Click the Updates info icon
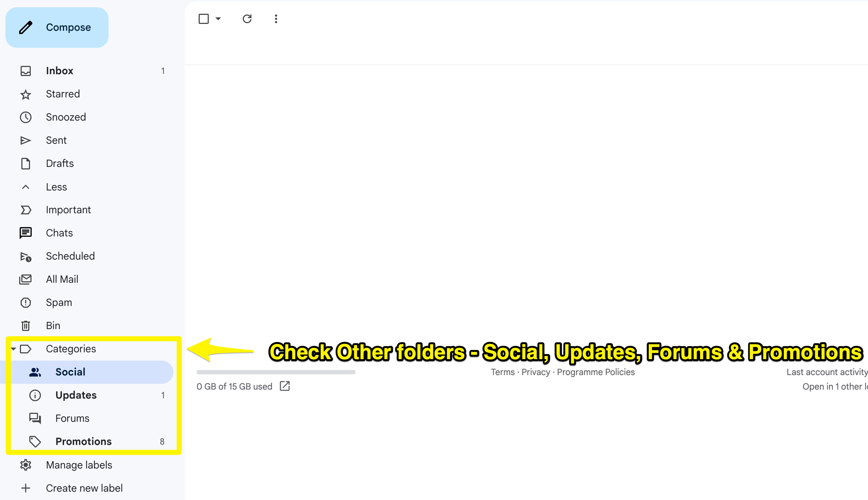Screen dimensions: 868x500 pos(35,395)
